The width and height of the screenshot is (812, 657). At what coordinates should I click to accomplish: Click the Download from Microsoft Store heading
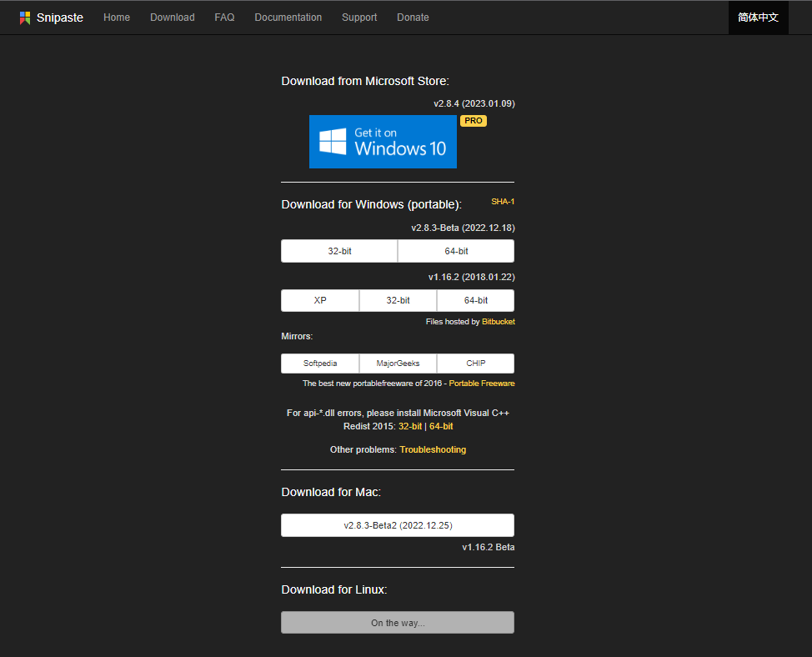click(365, 81)
